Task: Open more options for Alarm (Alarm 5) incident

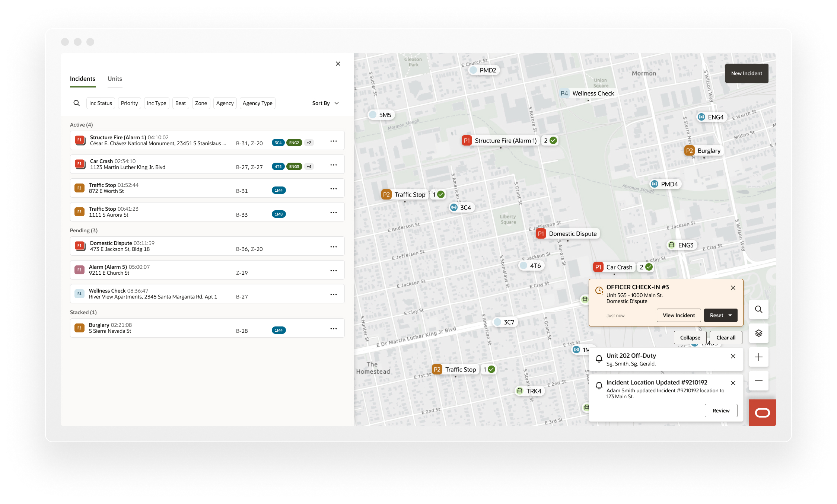Action: tap(334, 271)
